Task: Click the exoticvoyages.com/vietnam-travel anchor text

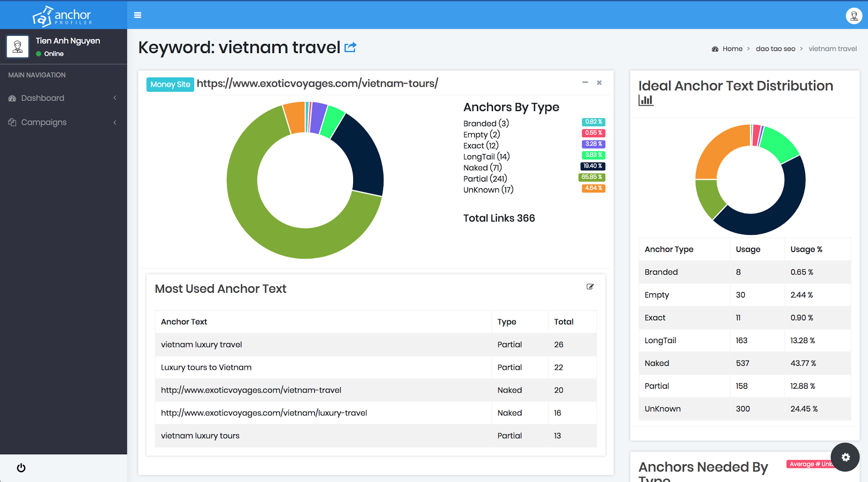Action: coord(251,390)
